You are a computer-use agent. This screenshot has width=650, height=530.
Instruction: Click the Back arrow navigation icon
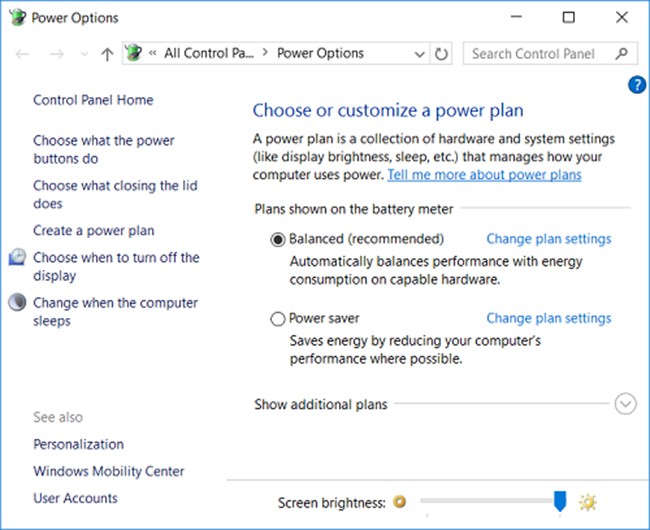23,54
